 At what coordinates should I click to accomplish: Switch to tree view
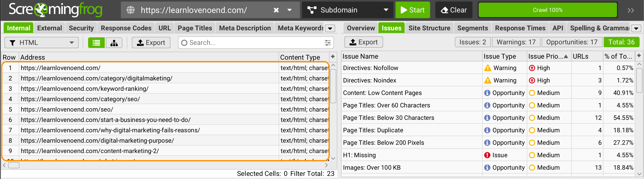[114, 43]
